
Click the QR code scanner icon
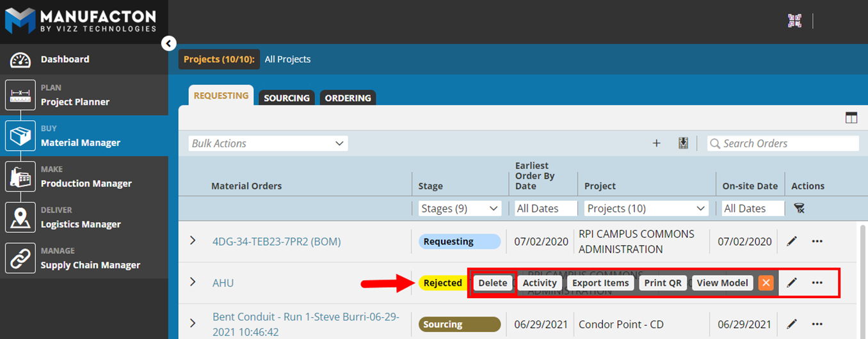point(794,20)
